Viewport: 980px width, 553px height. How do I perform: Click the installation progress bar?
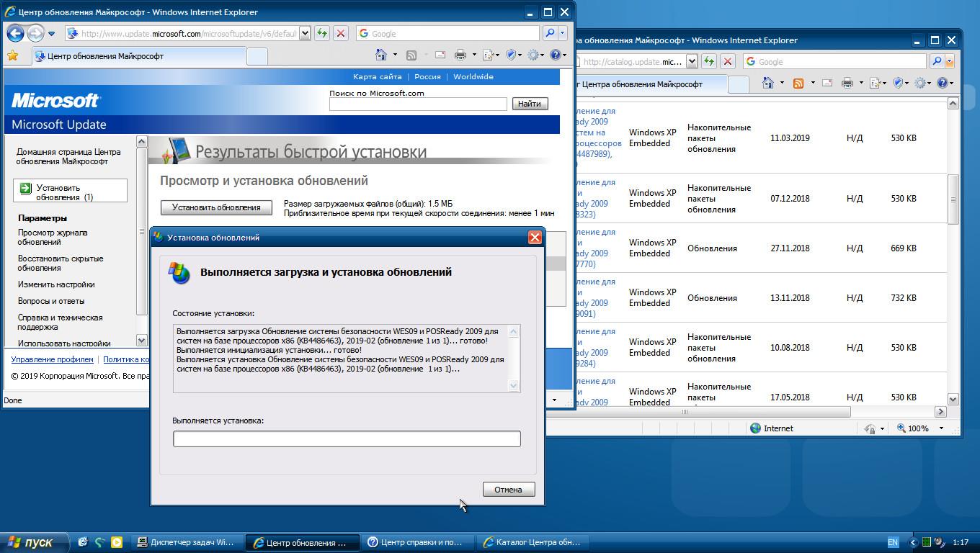click(347, 439)
